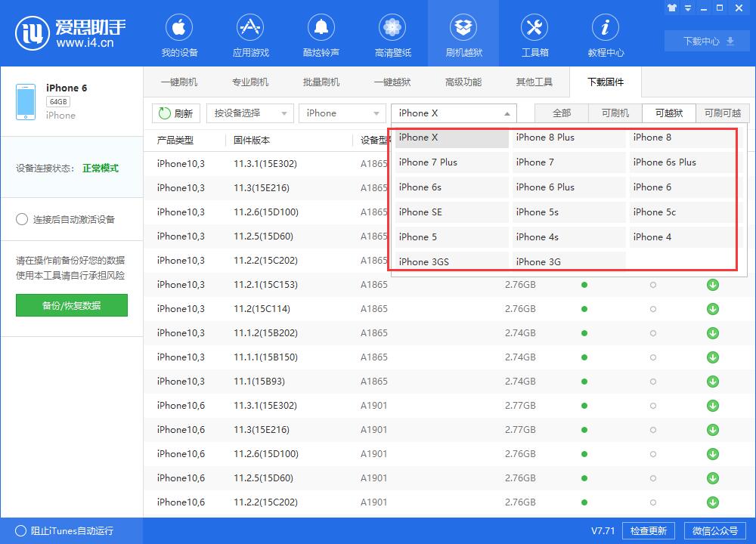Open 酷炫铃声 bell icon
Image resolution: width=756 pixels, height=544 pixels.
click(321, 29)
